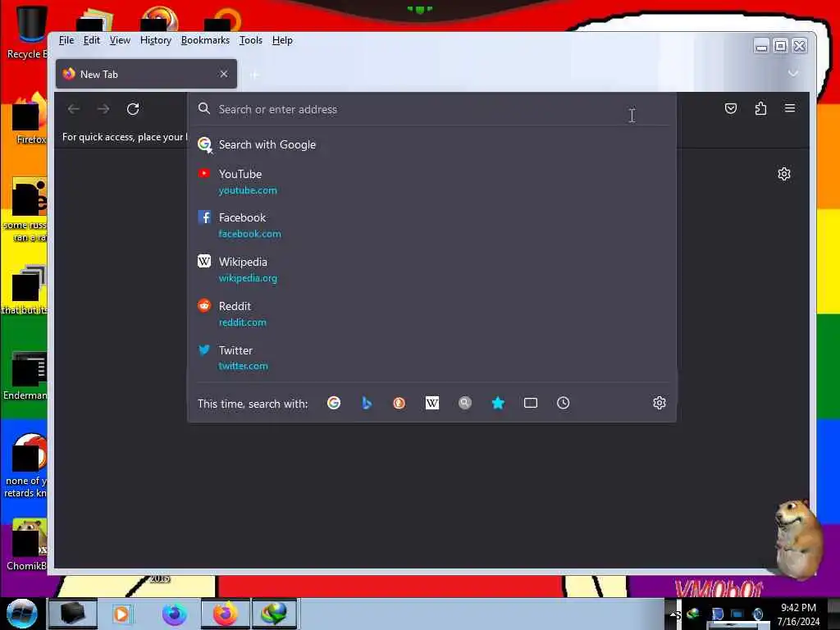Open the View menu
840x630 pixels.
[120, 40]
